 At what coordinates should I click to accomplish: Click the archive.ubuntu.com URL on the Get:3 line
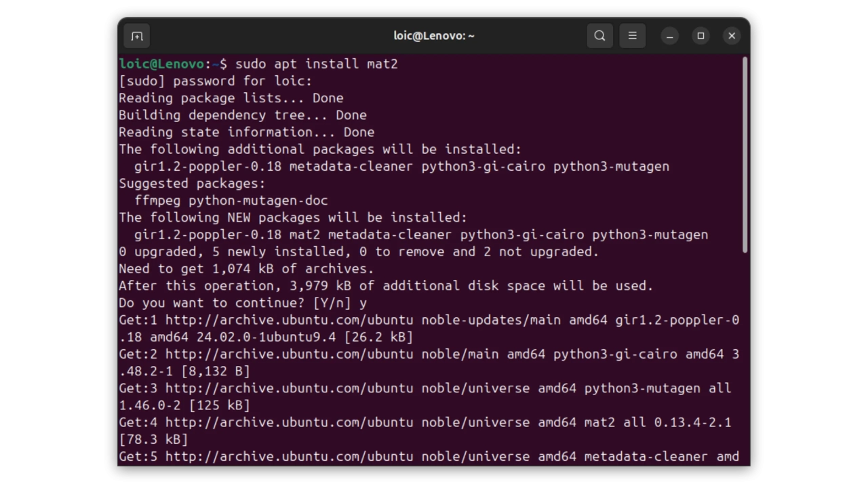tap(289, 388)
